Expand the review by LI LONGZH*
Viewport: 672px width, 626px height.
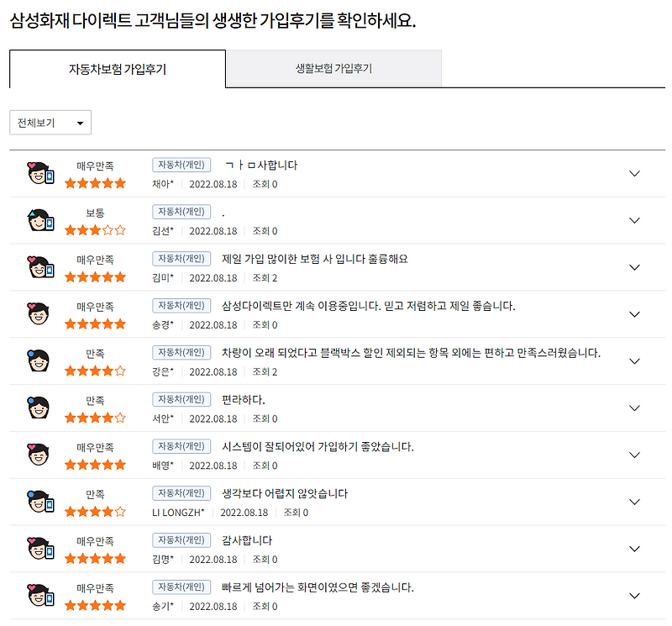[634, 502]
